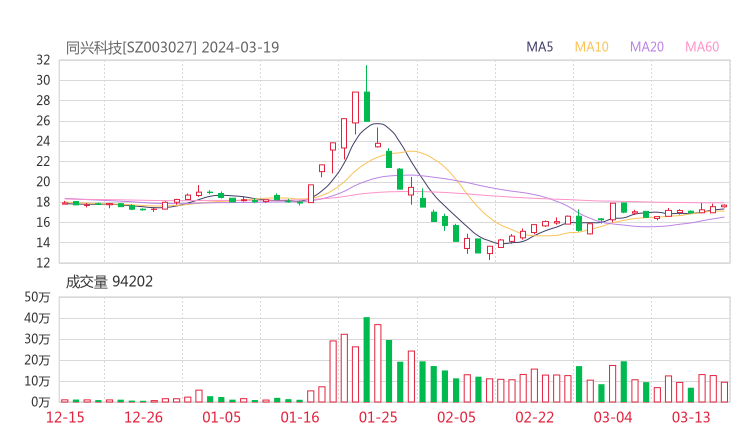Click the 12-26 date axis label
Image resolution: width=740 pixels, height=440 pixels.
[x=143, y=417]
